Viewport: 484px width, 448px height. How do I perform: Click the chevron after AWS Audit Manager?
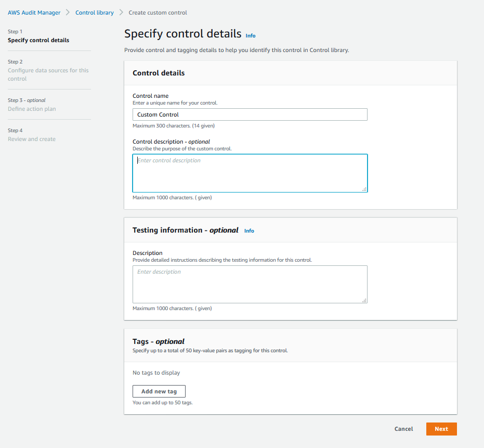(68, 12)
